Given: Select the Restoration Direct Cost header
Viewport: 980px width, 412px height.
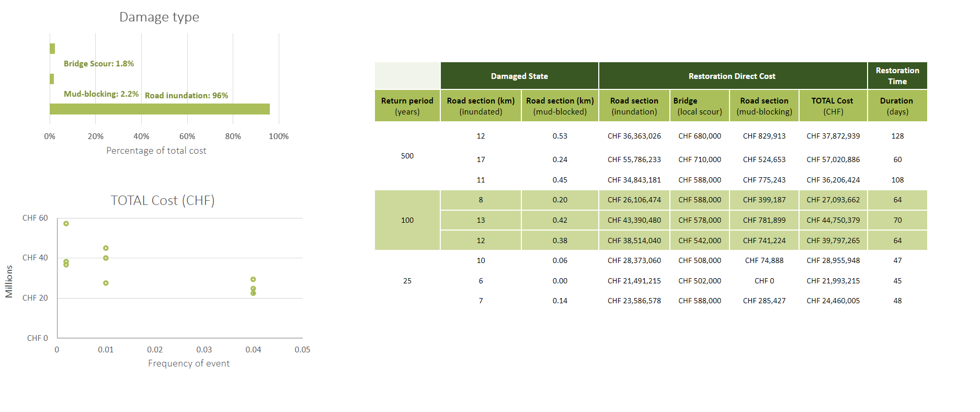Looking at the screenshot, I should coord(732,76).
